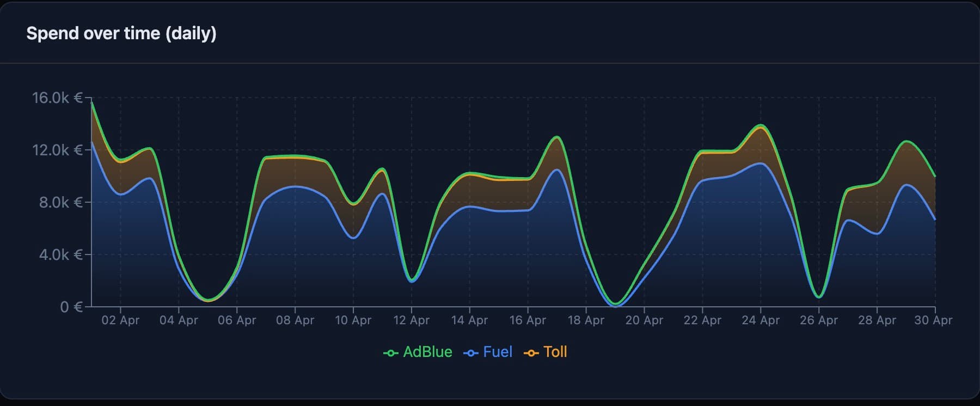Click the blue Fuel legend marker icon

tap(470, 353)
